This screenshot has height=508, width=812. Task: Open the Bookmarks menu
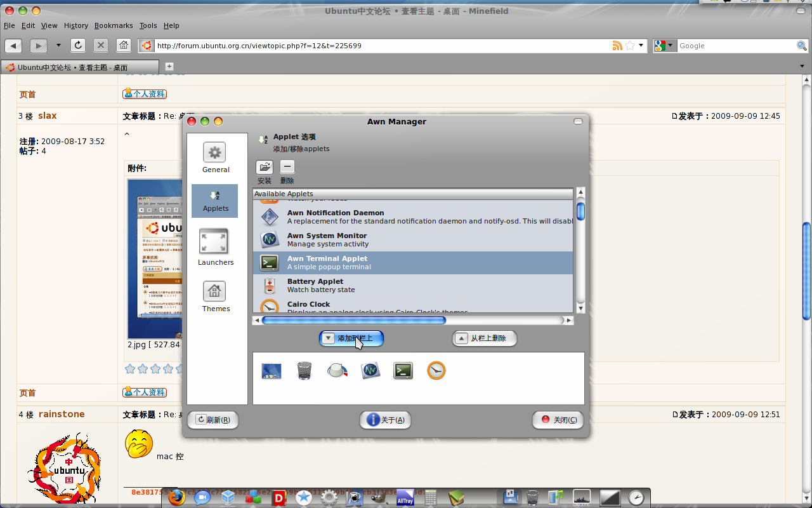[x=114, y=25]
